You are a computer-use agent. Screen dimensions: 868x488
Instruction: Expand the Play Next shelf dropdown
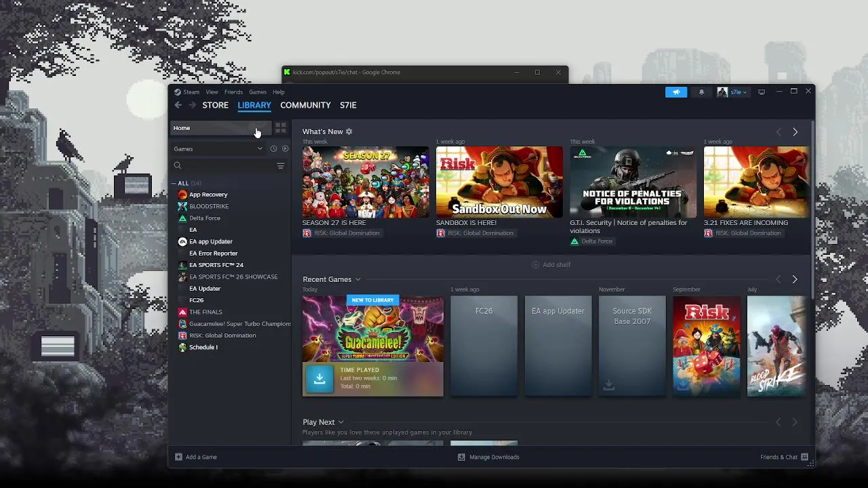[340, 422]
